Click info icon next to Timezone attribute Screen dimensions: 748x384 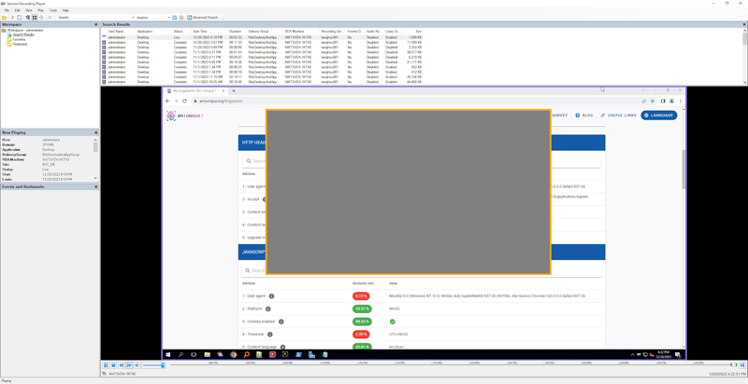pyautogui.click(x=270, y=334)
